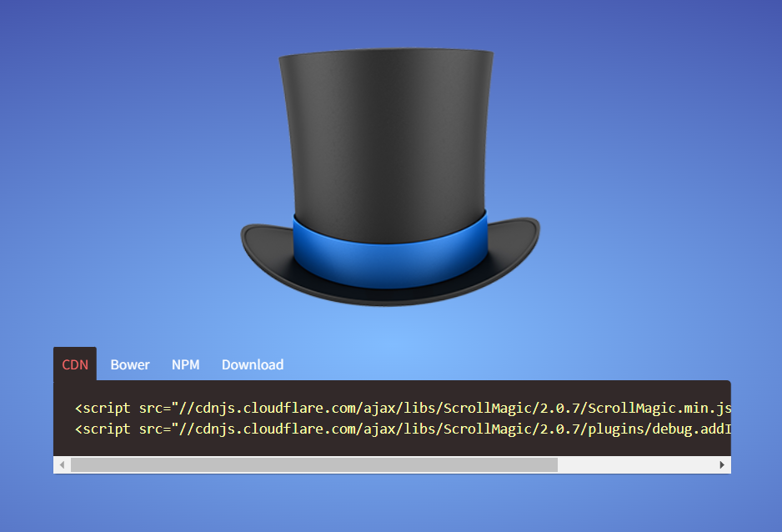This screenshot has height=532, width=782.
Task: Switch to the Download tab
Action: pos(253,364)
